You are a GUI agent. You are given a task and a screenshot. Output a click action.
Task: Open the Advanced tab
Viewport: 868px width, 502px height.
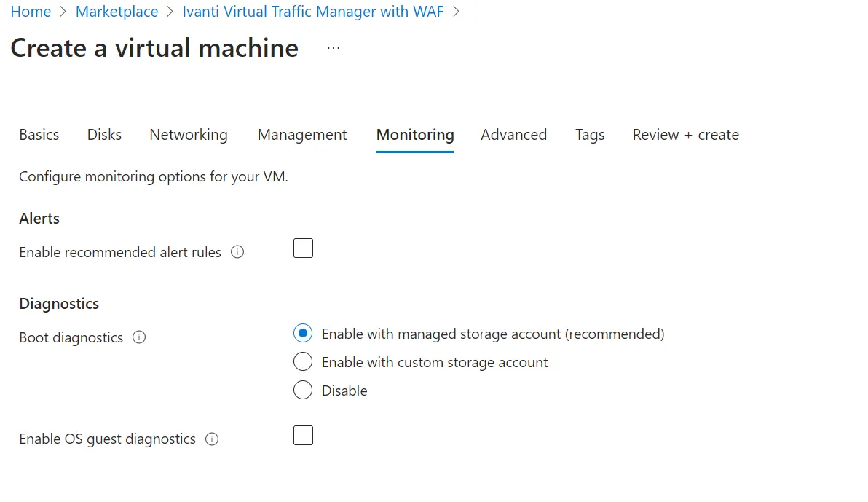tap(513, 135)
